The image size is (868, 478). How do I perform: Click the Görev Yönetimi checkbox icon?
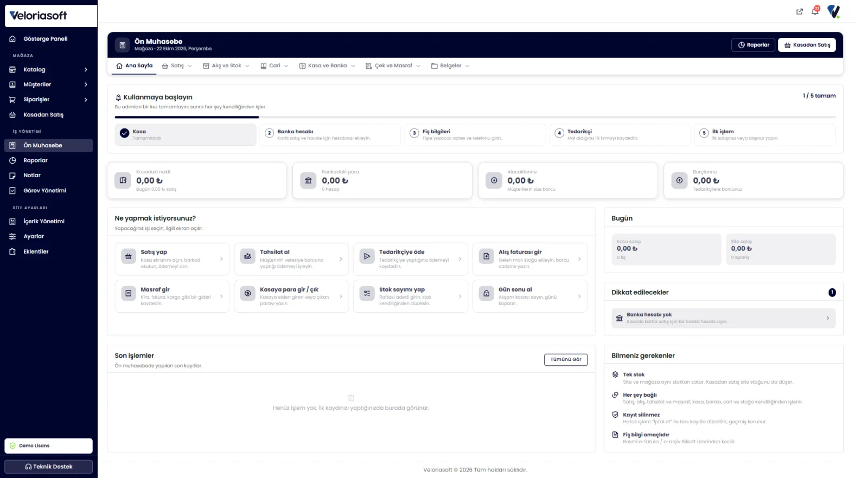tap(12, 191)
